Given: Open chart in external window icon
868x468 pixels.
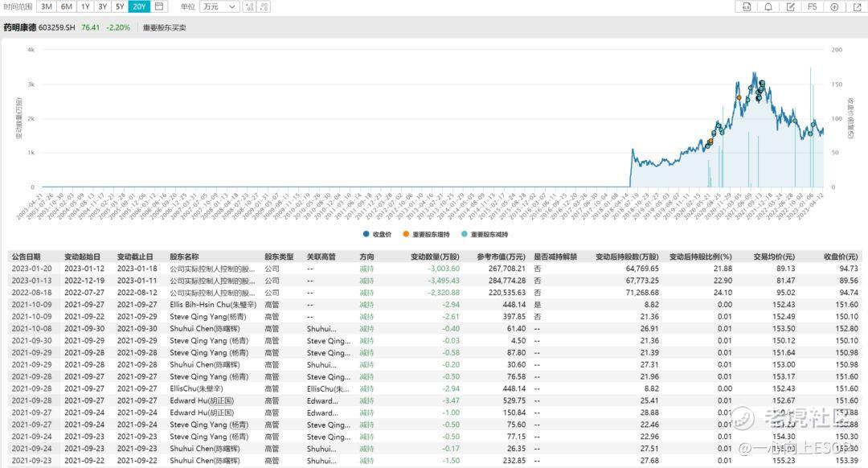Looking at the screenshot, I should coord(857,6).
